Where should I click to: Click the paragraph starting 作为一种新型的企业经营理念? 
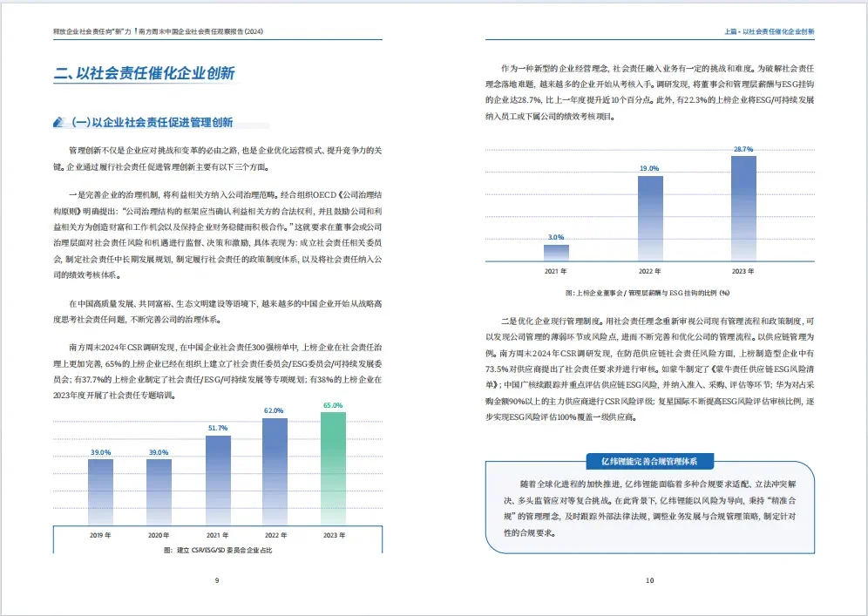pyautogui.click(x=650, y=92)
